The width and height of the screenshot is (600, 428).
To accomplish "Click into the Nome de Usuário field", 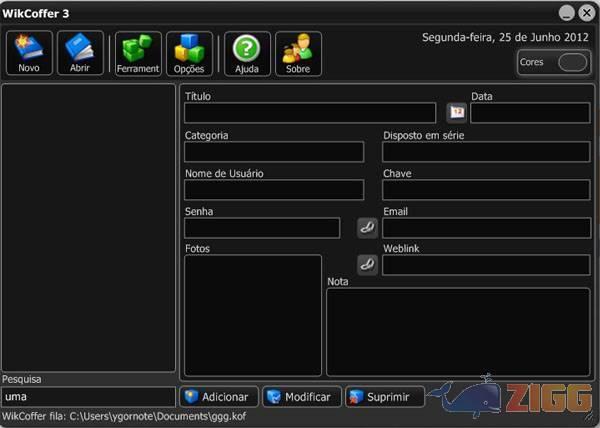I will (274, 190).
